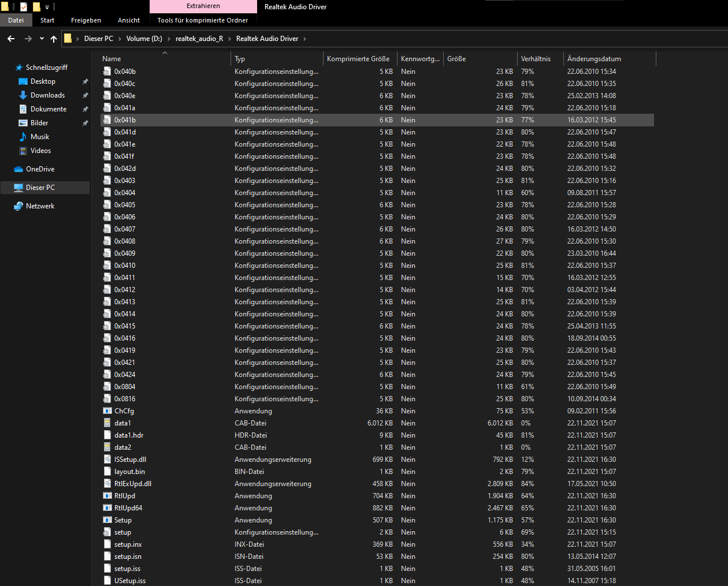Select Musik note icon in sidebar
Image resolution: width=728 pixels, height=586 pixels.
point(23,137)
